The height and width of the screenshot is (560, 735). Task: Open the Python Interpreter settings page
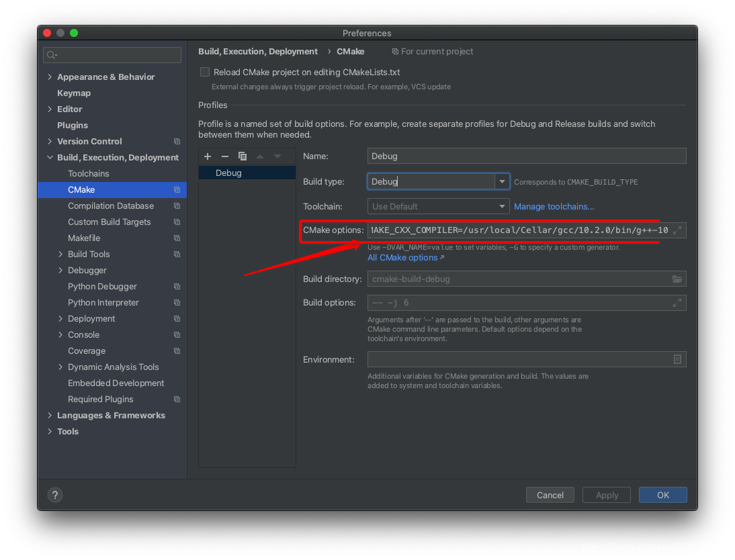click(x=103, y=303)
